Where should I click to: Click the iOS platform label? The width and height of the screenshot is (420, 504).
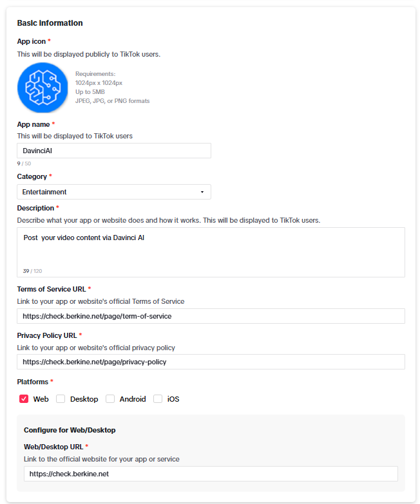coord(173,399)
